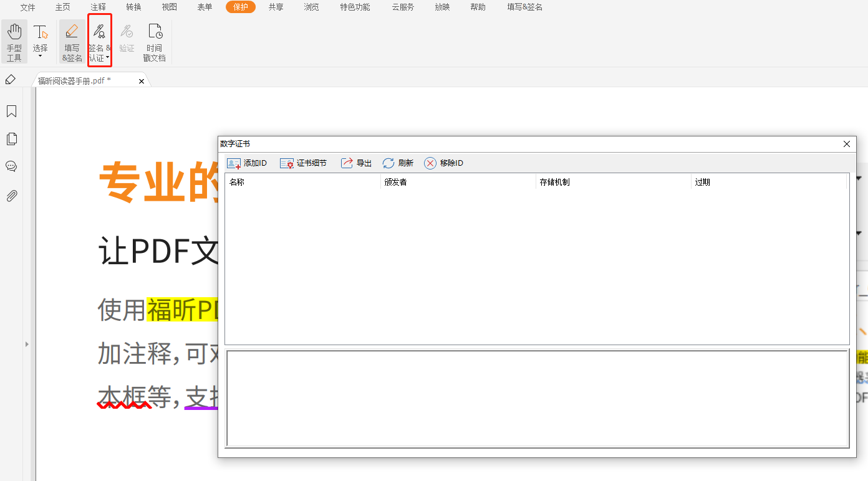Click Remove ID (移除ID) button

[x=443, y=163]
